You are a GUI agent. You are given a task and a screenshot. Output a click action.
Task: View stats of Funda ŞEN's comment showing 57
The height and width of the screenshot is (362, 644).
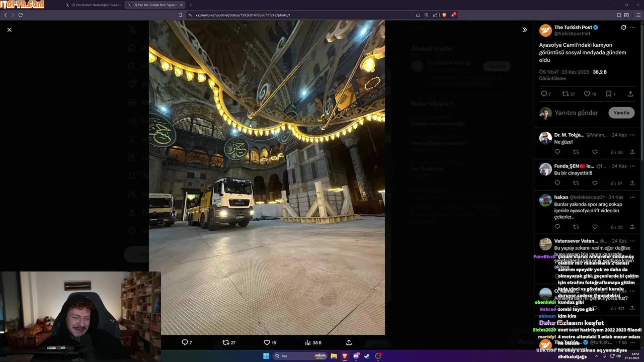pos(616,183)
